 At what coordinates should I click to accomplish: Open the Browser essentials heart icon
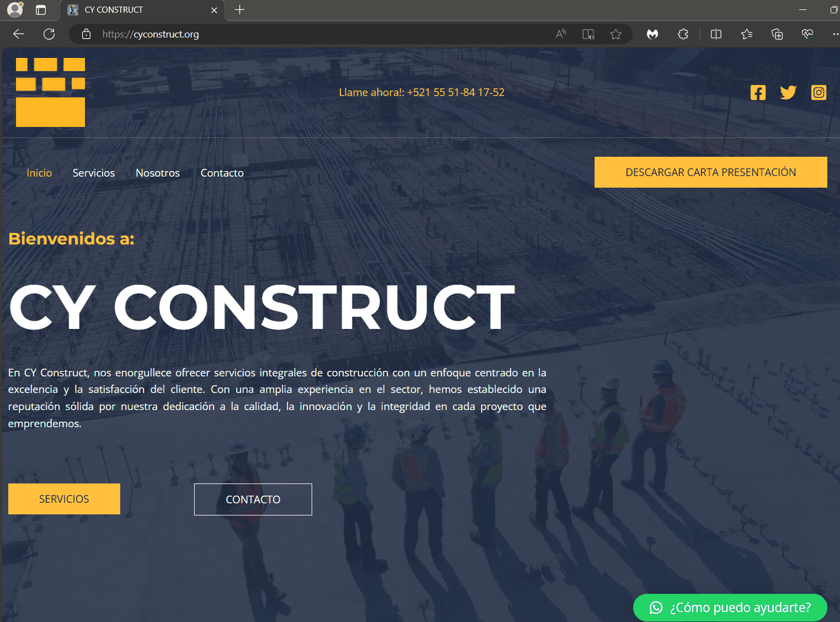(x=807, y=34)
